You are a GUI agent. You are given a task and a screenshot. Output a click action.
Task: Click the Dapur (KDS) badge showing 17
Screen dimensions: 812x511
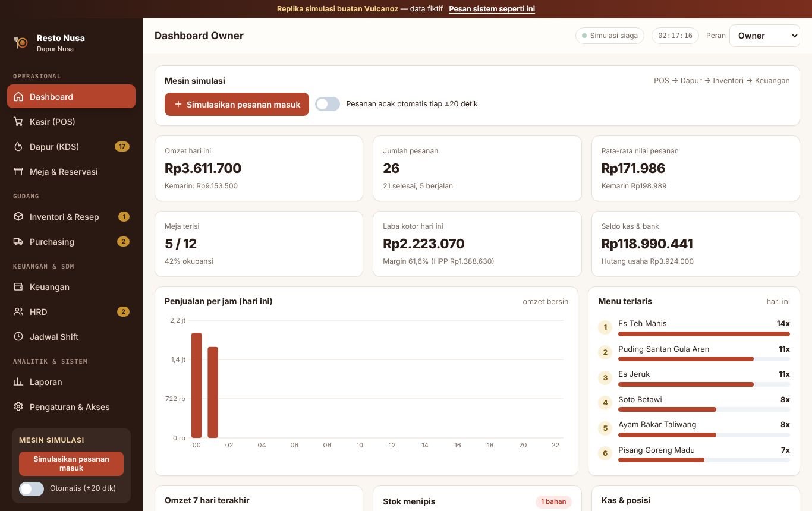122,147
